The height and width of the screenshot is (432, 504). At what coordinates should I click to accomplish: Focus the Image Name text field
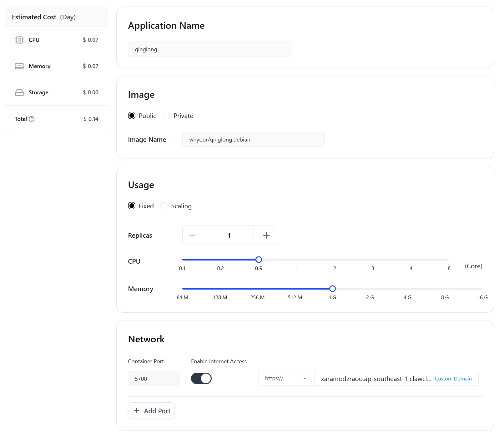tap(253, 140)
